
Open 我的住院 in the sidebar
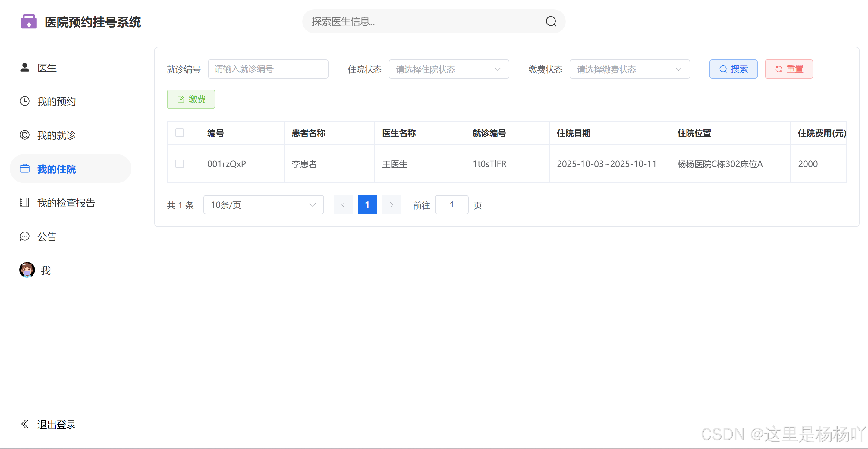tap(57, 169)
